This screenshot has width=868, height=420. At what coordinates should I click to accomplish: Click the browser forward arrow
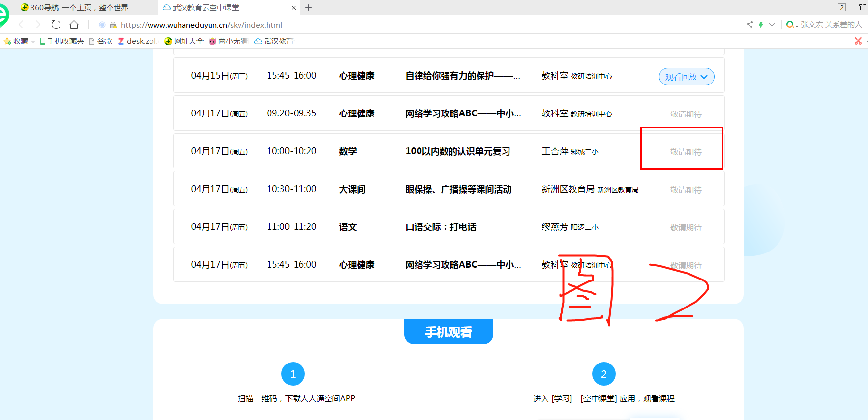pyautogui.click(x=38, y=25)
